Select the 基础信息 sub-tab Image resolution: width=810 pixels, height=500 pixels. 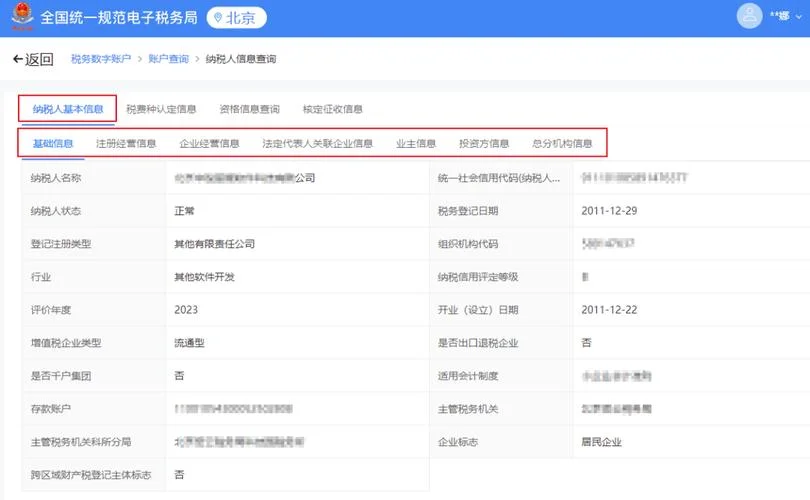tap(53, 144)
